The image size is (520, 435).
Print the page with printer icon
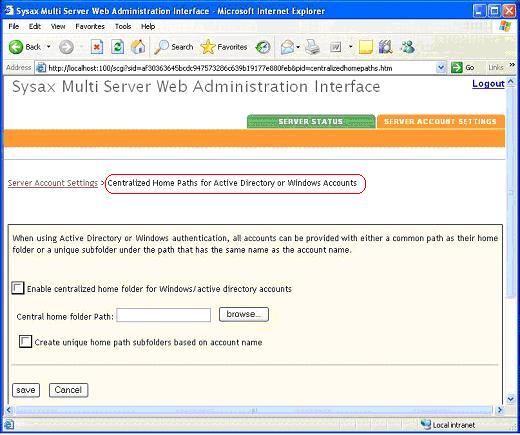pyautogui.click(x=313, y=47)
